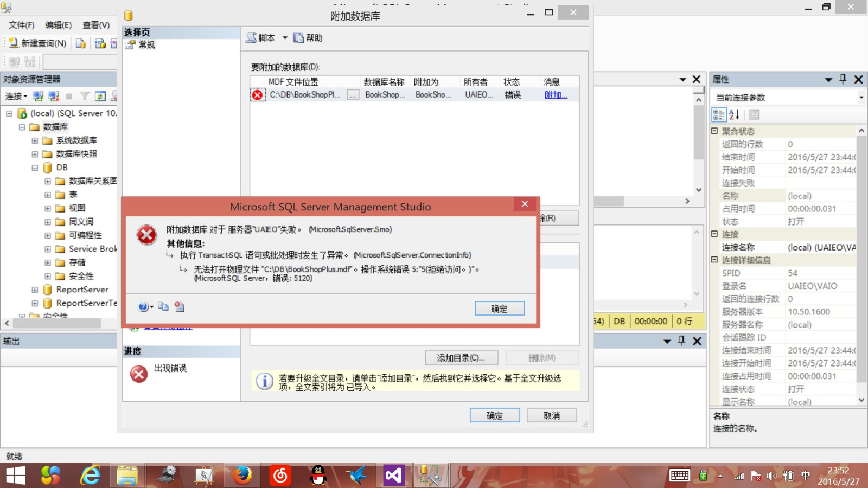Launch Internet Explorer from the taskbar
868x488 pixels.
[x=90, y=476]
